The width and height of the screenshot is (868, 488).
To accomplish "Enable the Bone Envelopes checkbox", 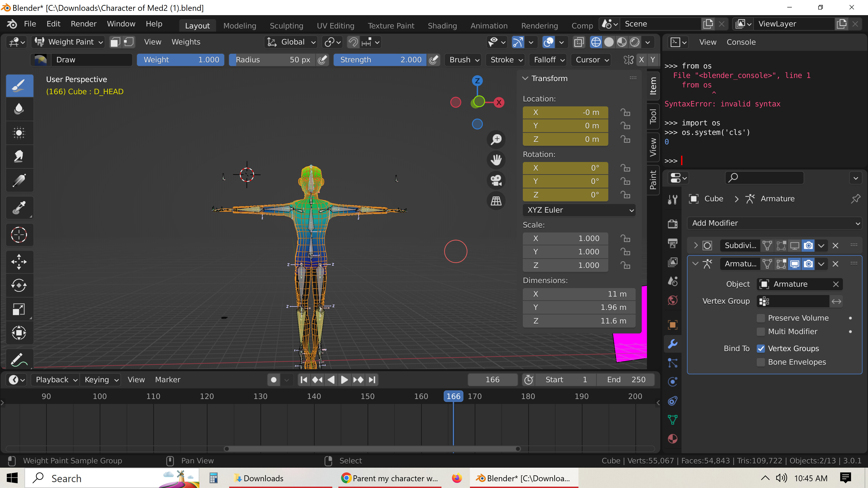I will click(761, 362).
